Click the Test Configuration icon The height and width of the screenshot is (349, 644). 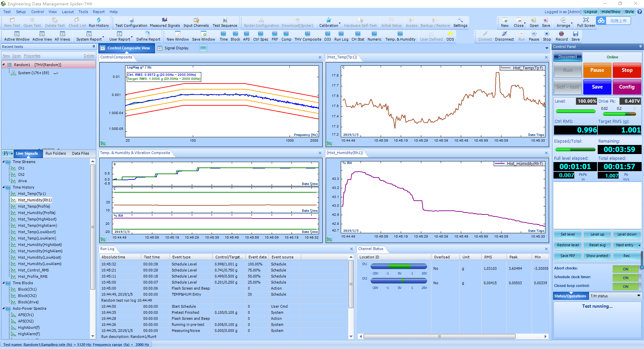point(131,22)
